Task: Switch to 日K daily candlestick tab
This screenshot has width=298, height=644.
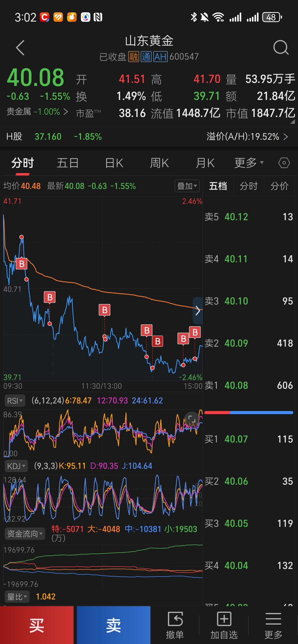Action: (x=114, y=163)
